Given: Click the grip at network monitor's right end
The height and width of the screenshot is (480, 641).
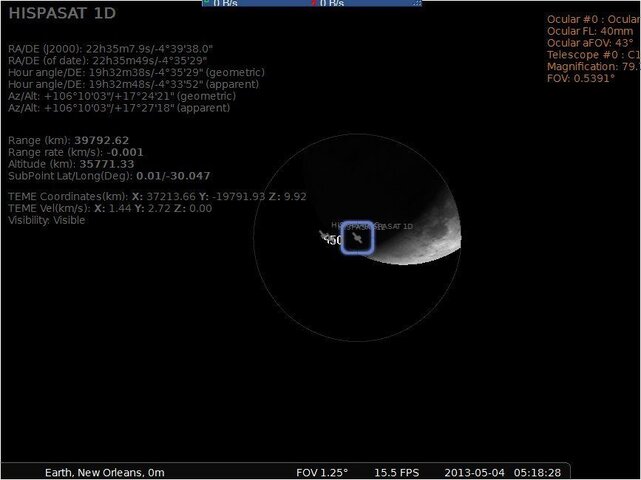Looking at the screenshot, I should [417, 3].
